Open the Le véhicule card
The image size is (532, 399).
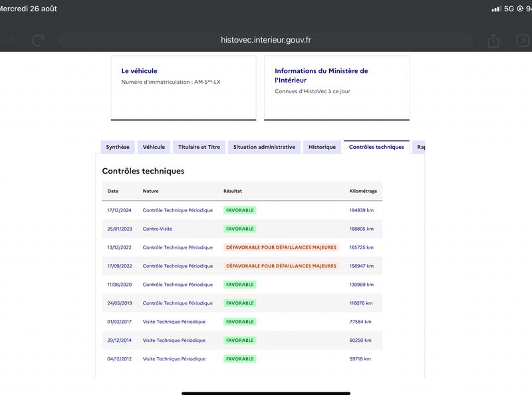tap(184, 88)
